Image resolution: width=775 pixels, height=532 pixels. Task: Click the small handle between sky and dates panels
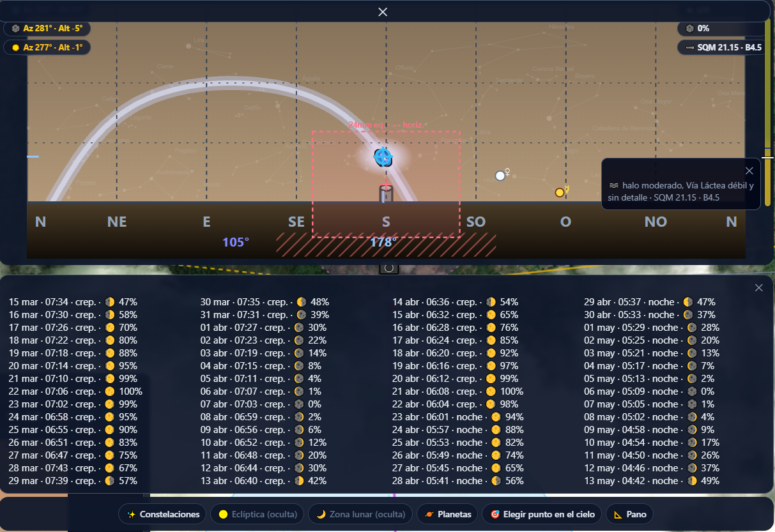click(388, 269)
